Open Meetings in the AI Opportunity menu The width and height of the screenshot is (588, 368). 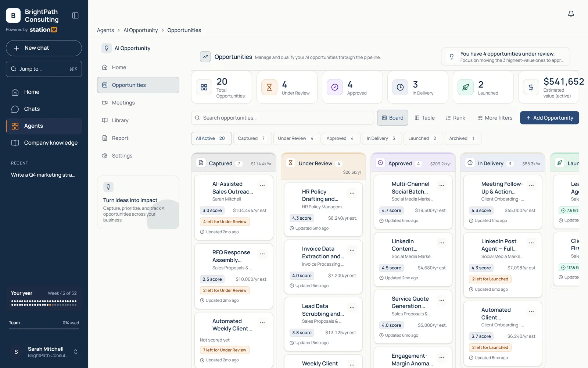point(138,103)
